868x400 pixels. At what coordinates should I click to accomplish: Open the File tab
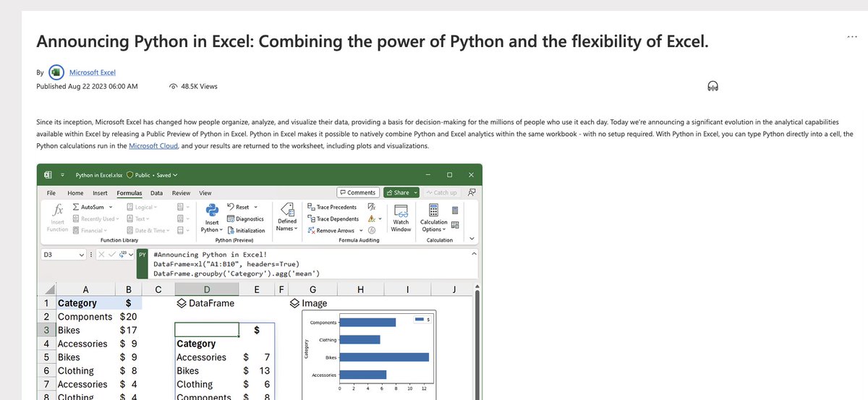(51, 193)
